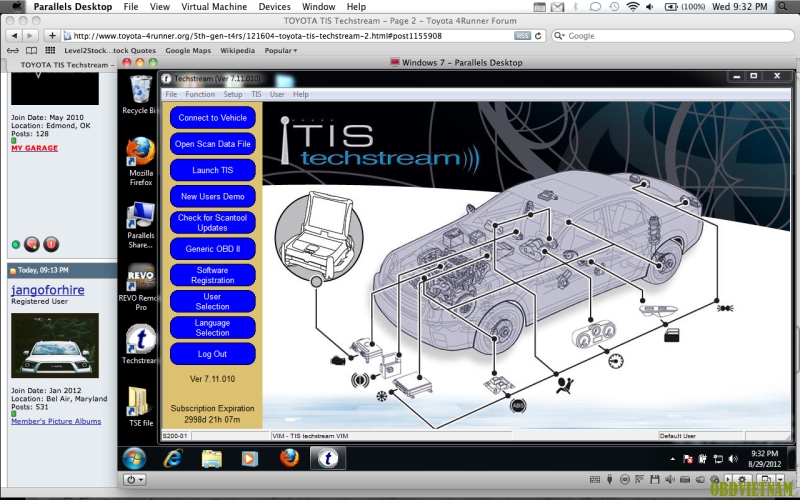Open jangoforhire's profile link
800x500 pixels.
[x=47, y=290]
